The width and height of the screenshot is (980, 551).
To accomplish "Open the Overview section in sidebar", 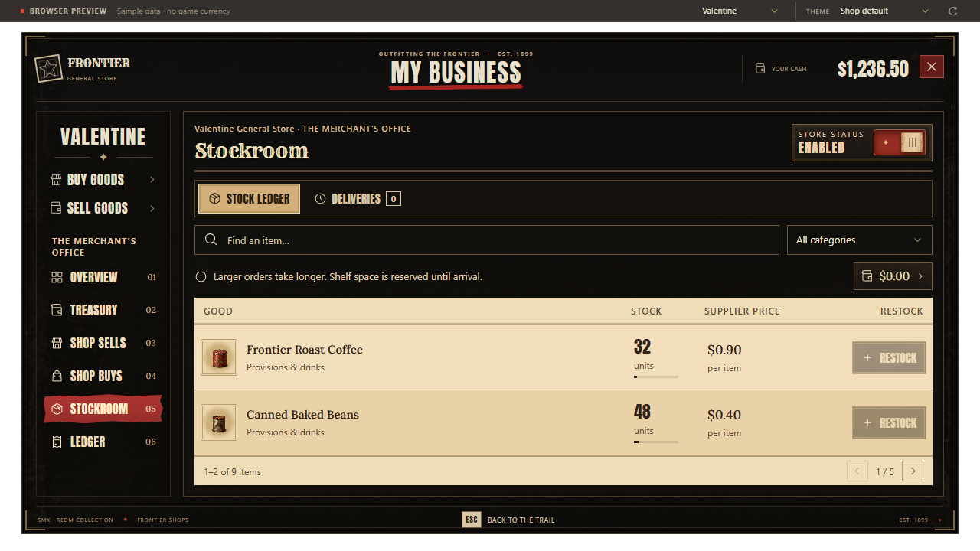I will 103,277.
